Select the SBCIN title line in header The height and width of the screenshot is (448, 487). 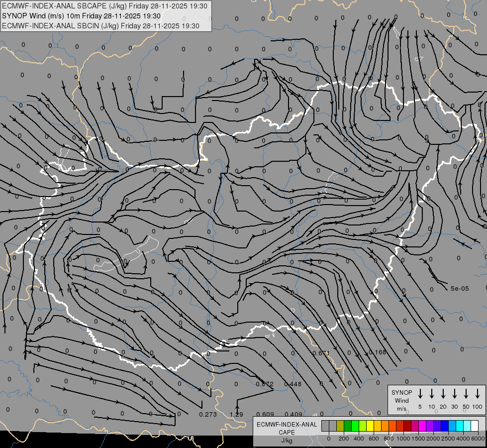(100, 26)
